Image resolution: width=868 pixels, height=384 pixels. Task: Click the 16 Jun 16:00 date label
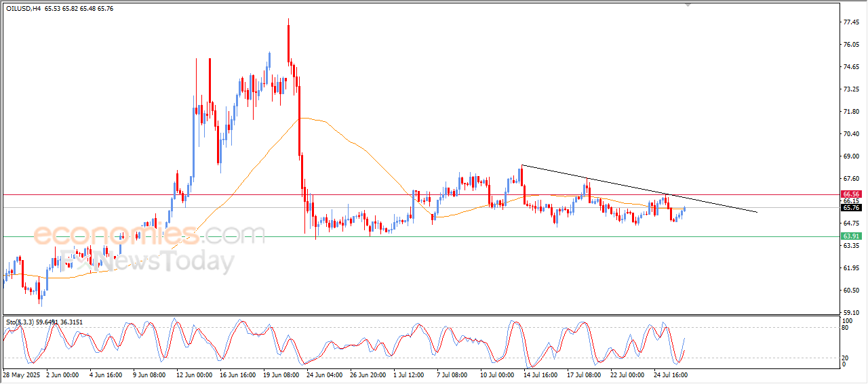237,375
